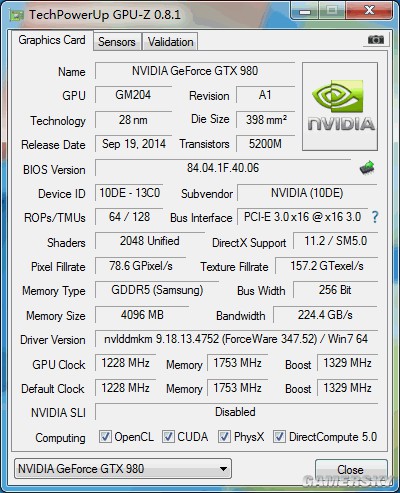
Task: Close window with the red X button
Action: coord(369,11)
